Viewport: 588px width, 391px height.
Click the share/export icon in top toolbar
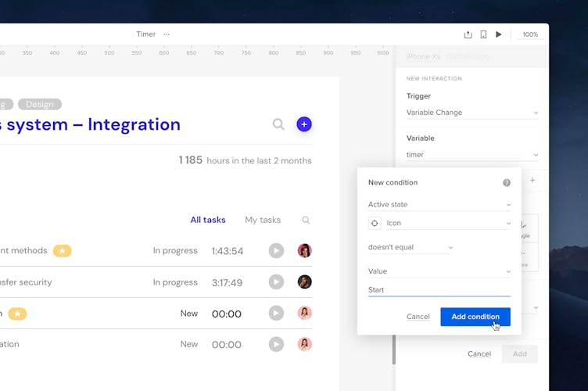468,34
